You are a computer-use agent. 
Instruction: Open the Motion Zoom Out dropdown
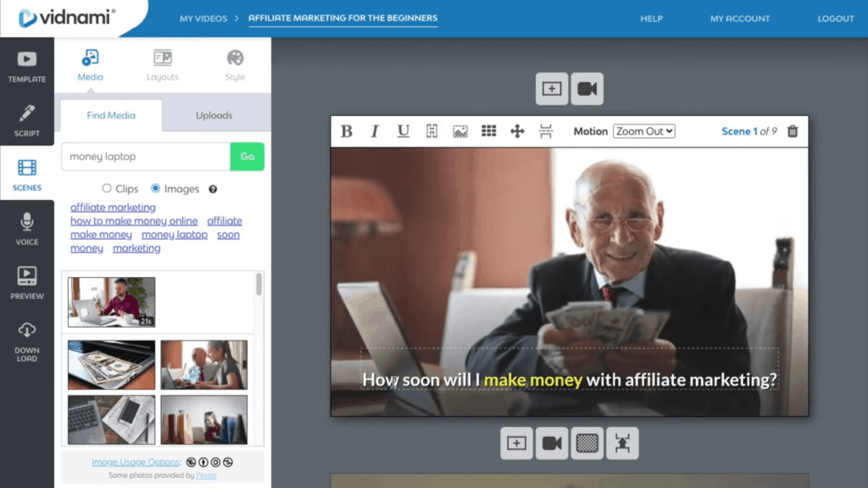[644, 131]
